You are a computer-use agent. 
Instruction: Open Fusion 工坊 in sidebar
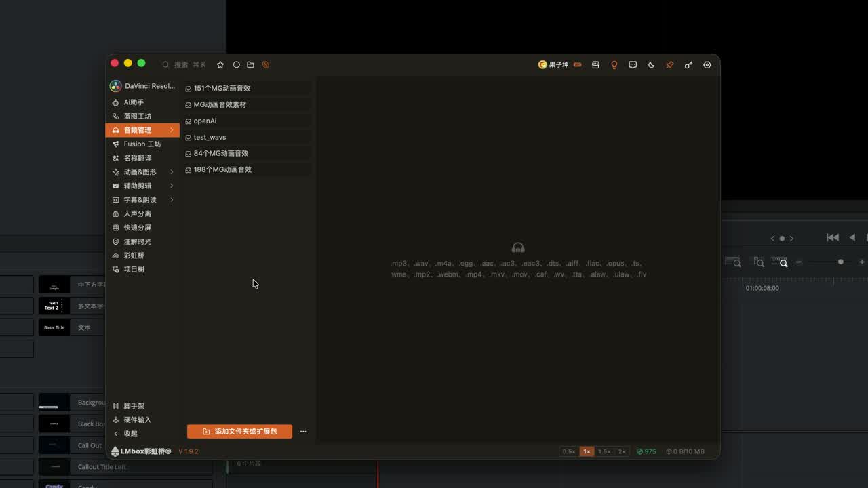(x=142, y=144)
